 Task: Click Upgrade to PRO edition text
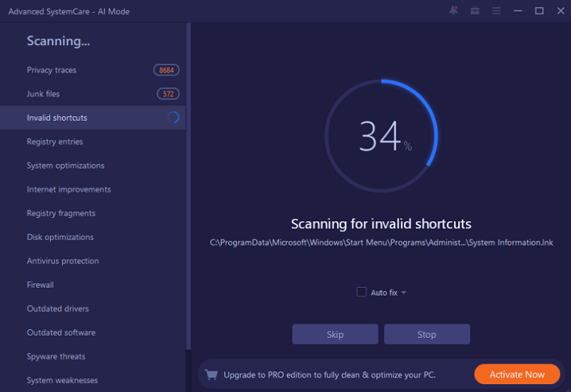pos(329,374)
